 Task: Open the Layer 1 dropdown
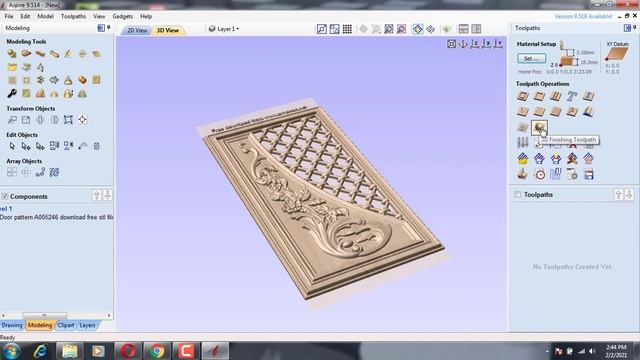(x=224, y=29)
